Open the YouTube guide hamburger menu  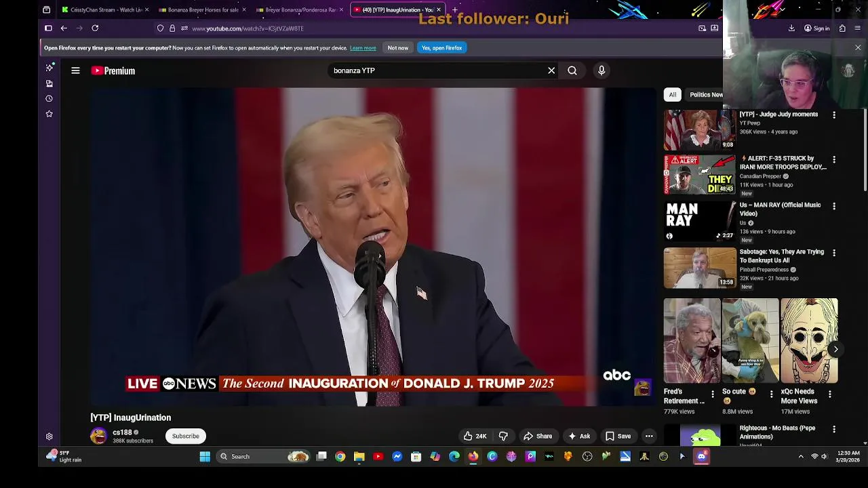pyautogui.click(x=75, y=70)
